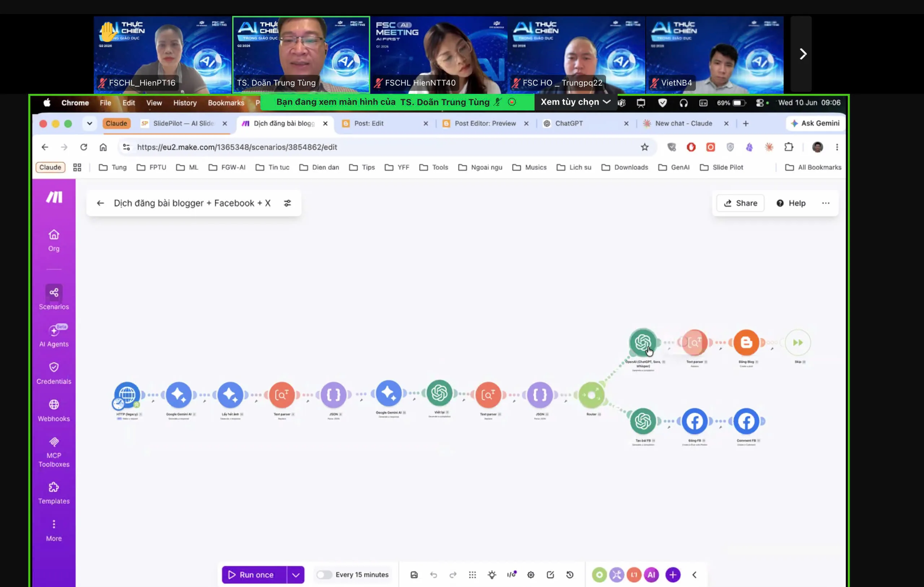Screen dimensions: 924x587
Task: Open the History menu in macOS menu bar
Action: click(185, 103)
